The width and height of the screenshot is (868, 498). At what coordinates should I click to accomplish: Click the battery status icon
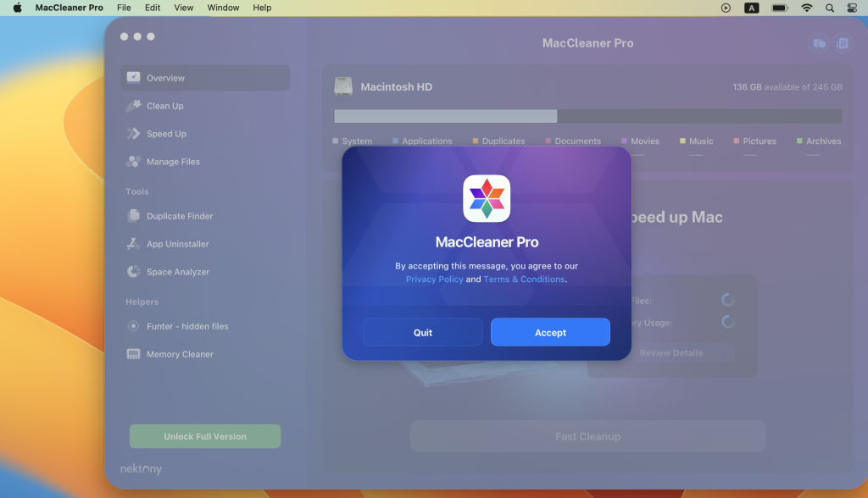tap(780, 8)
